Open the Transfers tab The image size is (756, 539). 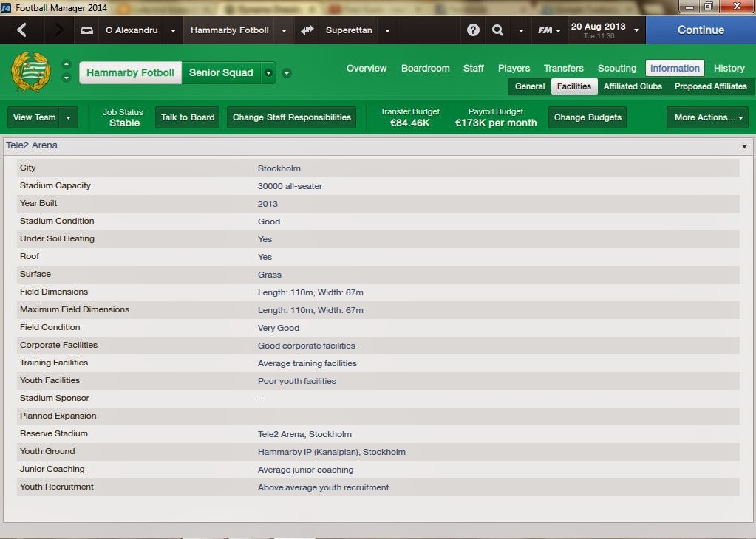pos(564,69)
